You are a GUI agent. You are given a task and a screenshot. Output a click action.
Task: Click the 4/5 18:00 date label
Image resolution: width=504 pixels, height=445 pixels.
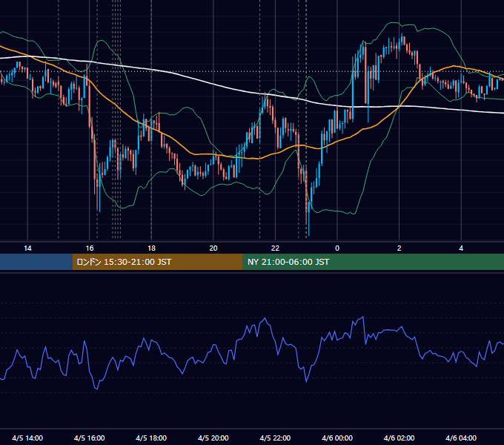pos(151,438)
